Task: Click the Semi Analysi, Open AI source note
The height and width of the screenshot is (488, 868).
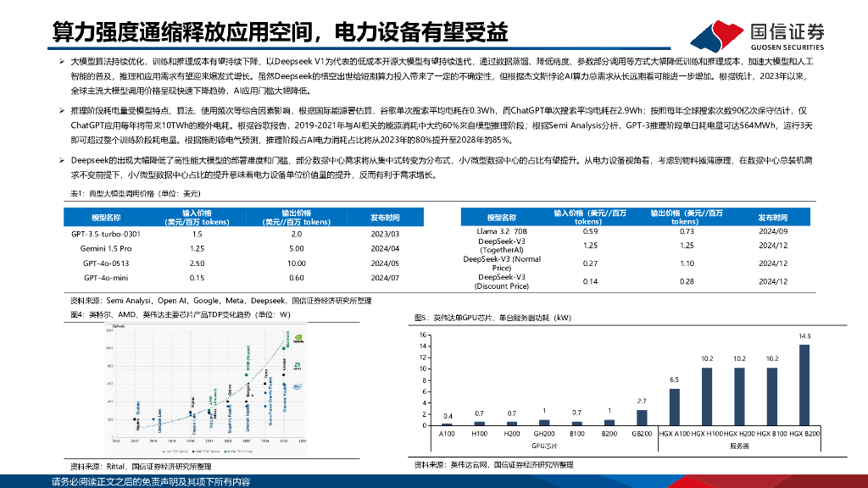Action: click(x=221, y=301)
